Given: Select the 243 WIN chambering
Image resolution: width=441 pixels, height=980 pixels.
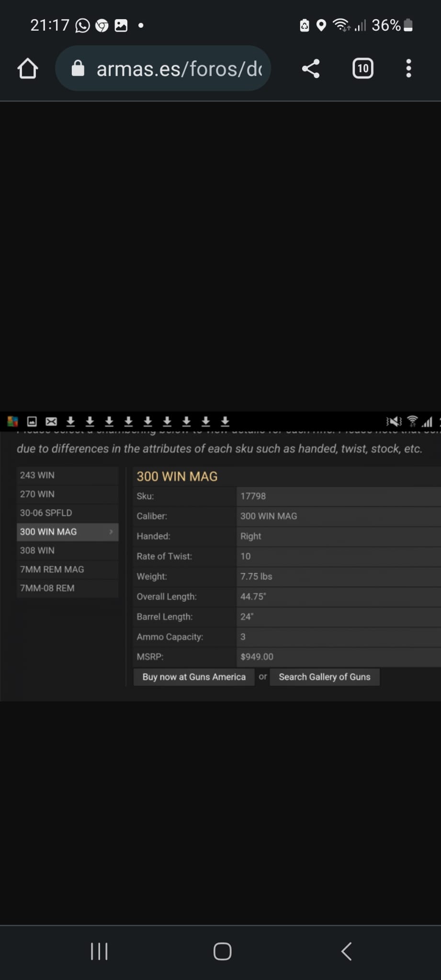Looking at the screenshot, I should tap(67, 475).
